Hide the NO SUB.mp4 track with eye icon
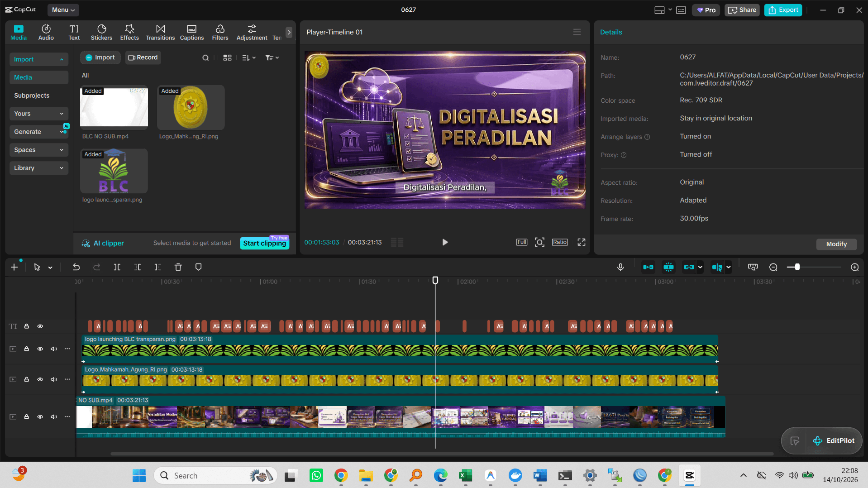Image resolution: width=868 pixels, height=488 pixels. point(40,417)
